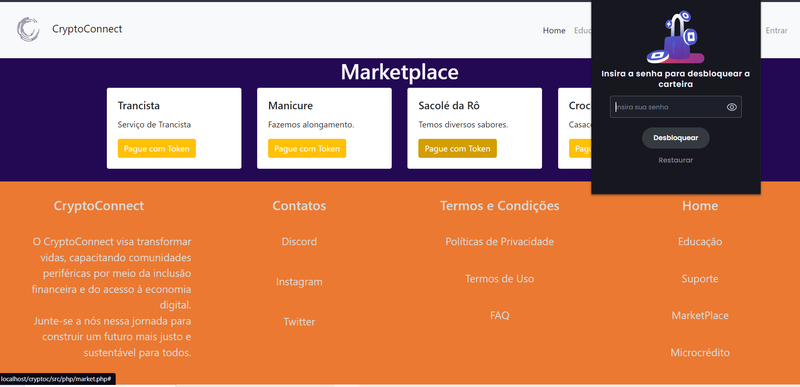
Task: Click the CryptoConnect swirl logo icon
Action: tap(28, 29)
